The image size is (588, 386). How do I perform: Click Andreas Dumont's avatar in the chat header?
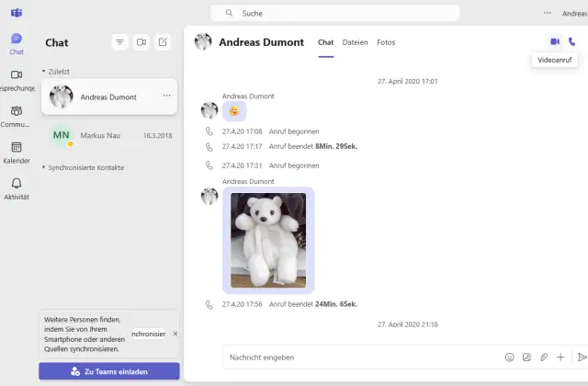[x=203, y=41]
